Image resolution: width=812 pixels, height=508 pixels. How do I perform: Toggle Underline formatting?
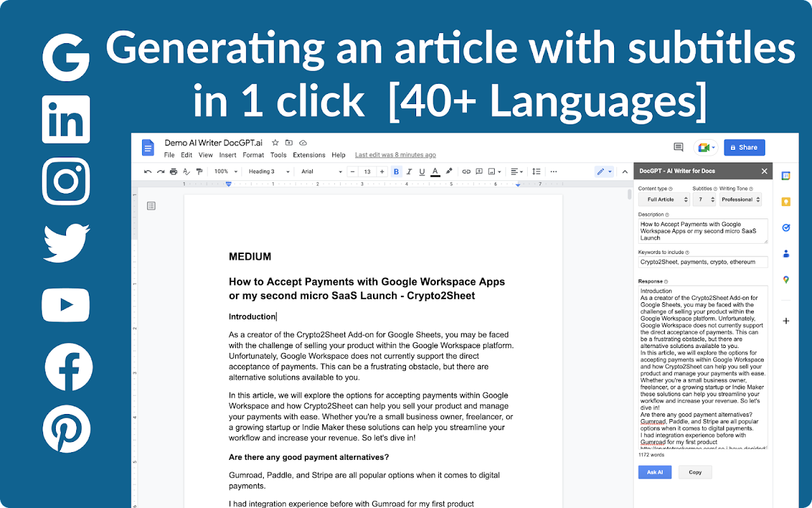pos(422,171)
